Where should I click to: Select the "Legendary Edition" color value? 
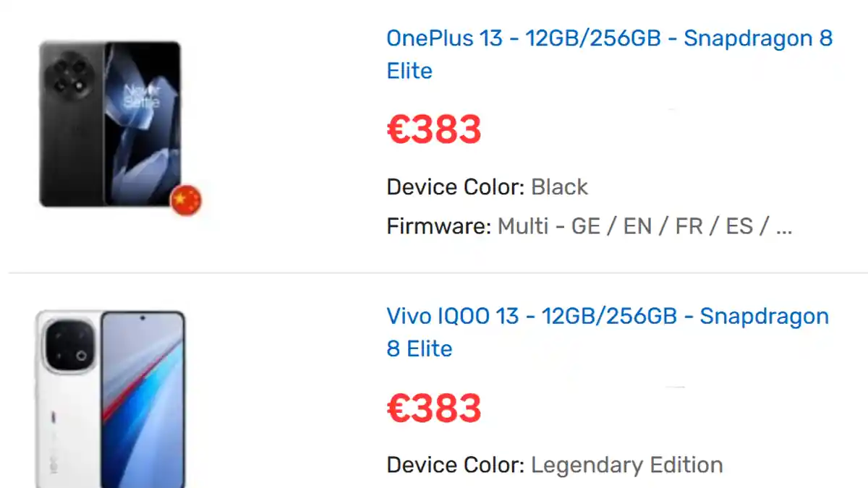tap(626, 465)
